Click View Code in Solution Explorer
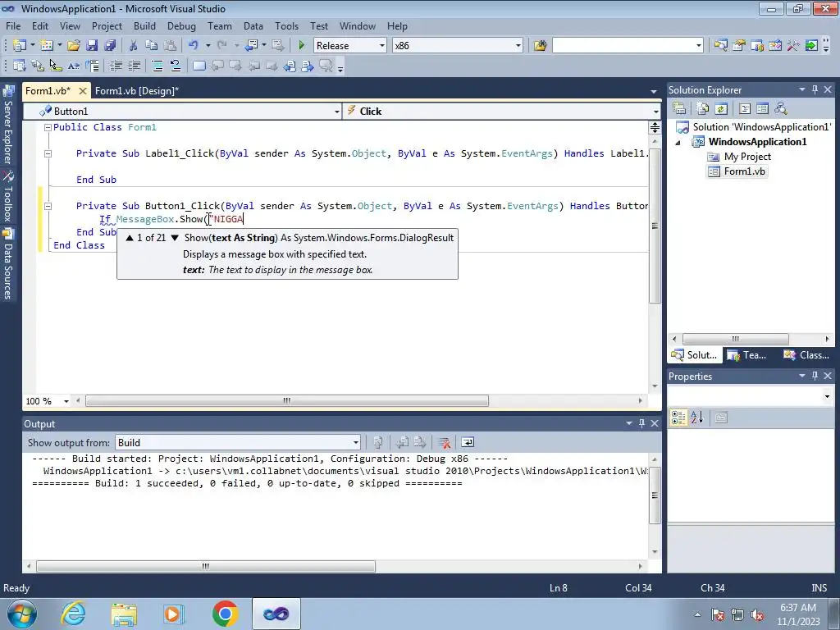 pos(745,109)
